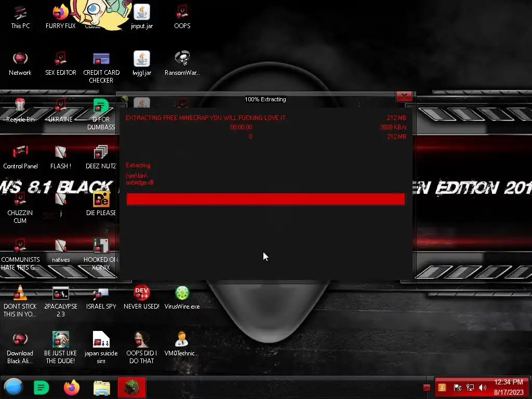The width and height of the screenshot is (532, 399).
Task: Open the FURRY FUX Firefox shortcut
Action: [x=60, y=17]
